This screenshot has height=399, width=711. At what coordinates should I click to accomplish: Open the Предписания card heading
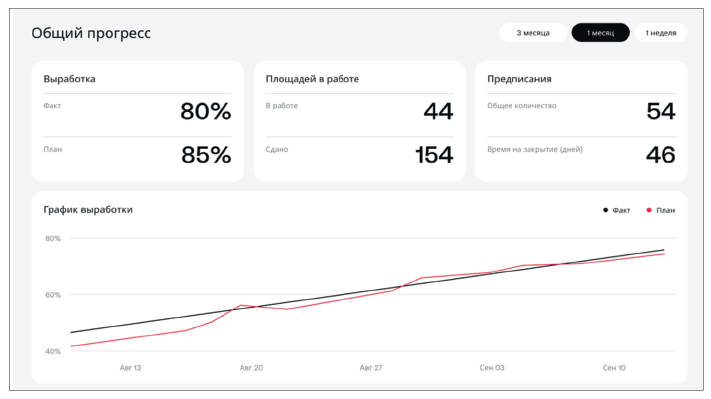pyautogui.click(x=519, y=79)
